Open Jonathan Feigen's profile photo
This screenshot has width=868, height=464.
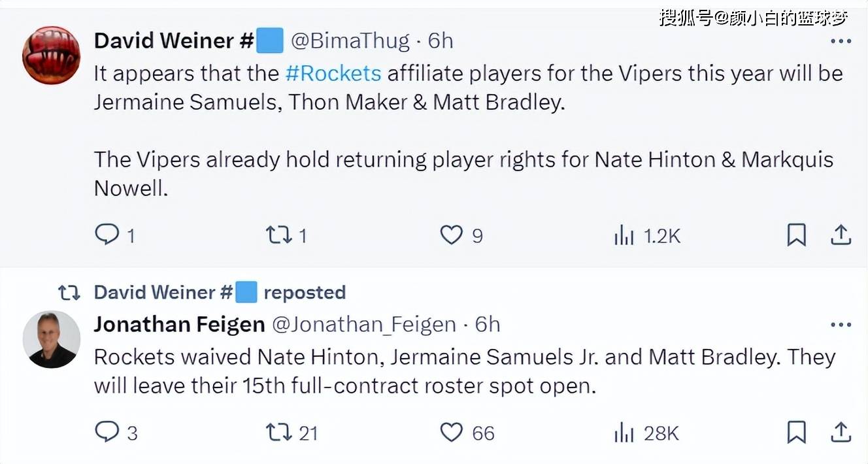tap(52, 339)
